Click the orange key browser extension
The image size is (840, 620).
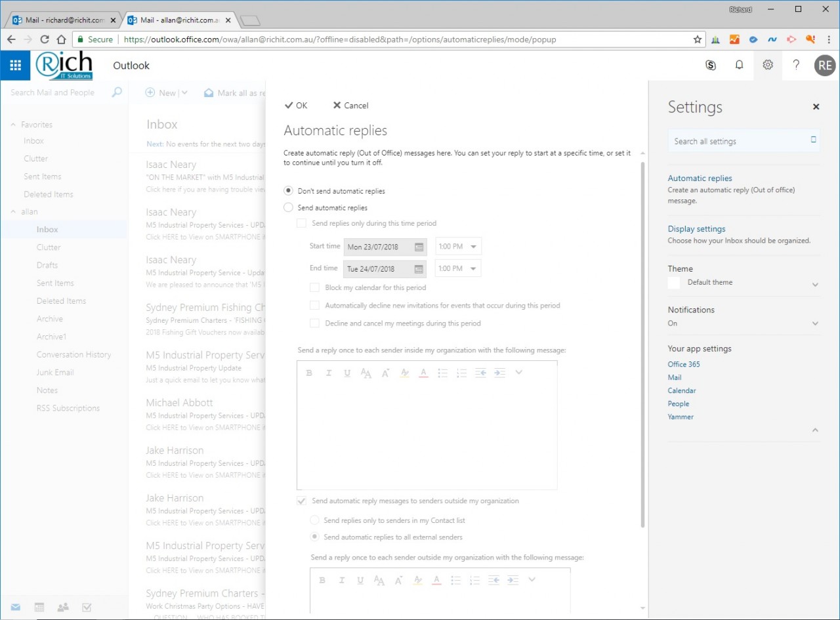pos(810,39)
